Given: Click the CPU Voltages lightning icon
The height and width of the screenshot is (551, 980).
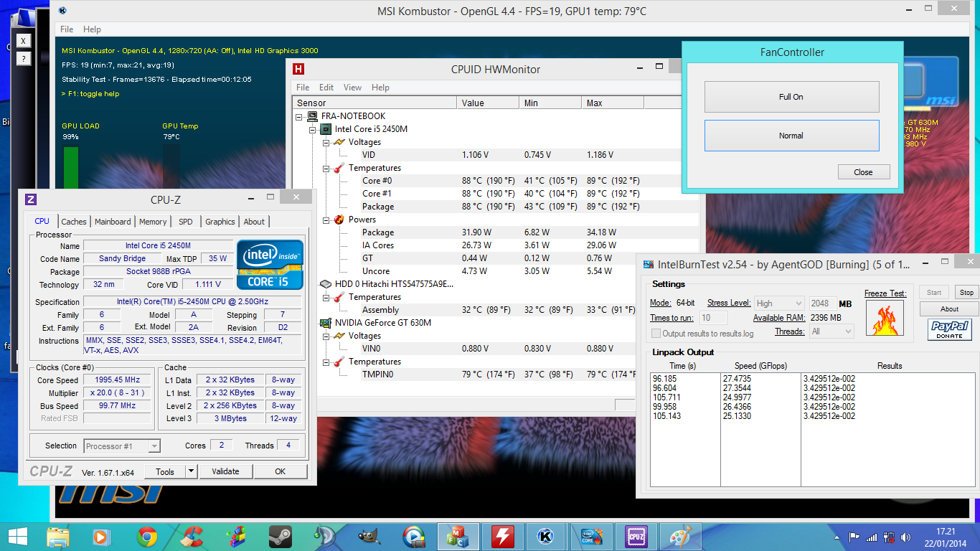Looking at the screenshot, I should (x=339, y=142).
